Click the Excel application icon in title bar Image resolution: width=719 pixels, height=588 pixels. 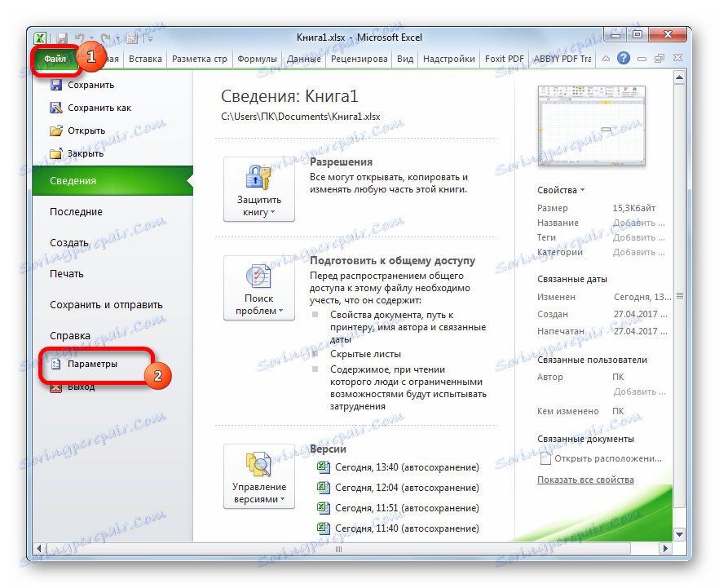[x=41, y=38]
